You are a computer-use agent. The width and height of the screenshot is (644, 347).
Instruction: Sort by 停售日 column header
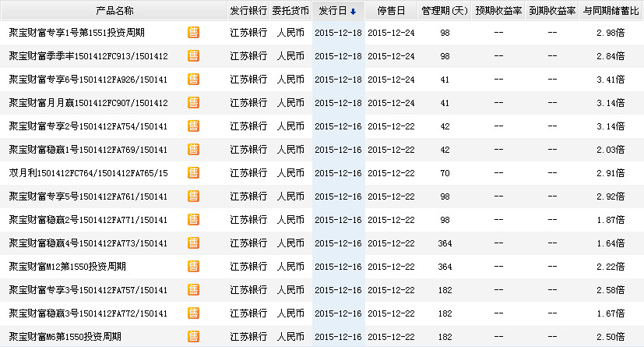coord(391,11)
